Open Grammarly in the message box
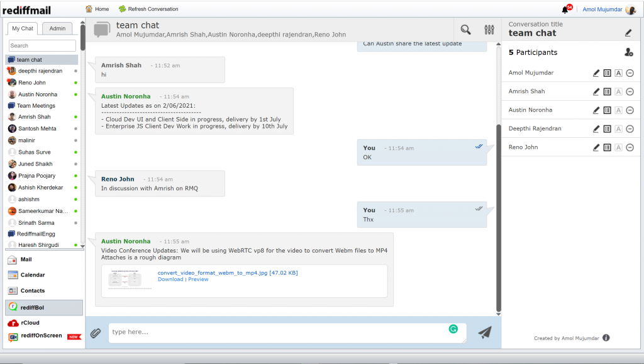This screenshot has width=644, height=364. pos(454,330)
